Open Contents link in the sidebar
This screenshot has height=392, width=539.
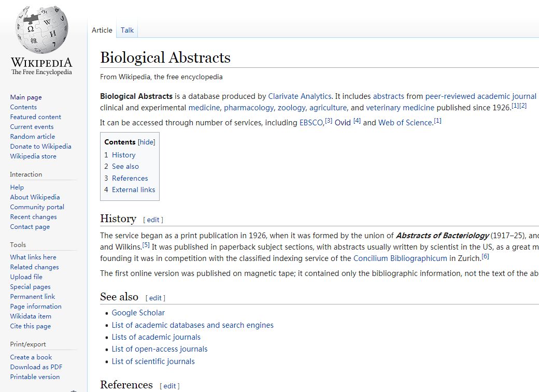[23, 107]
